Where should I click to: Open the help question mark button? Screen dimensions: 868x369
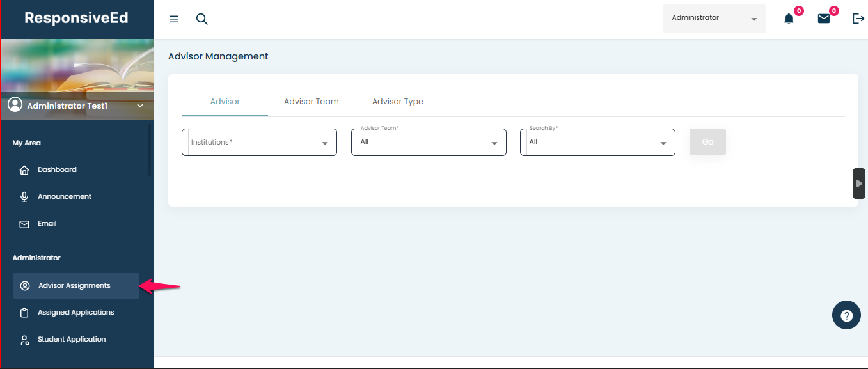[846, 315]
